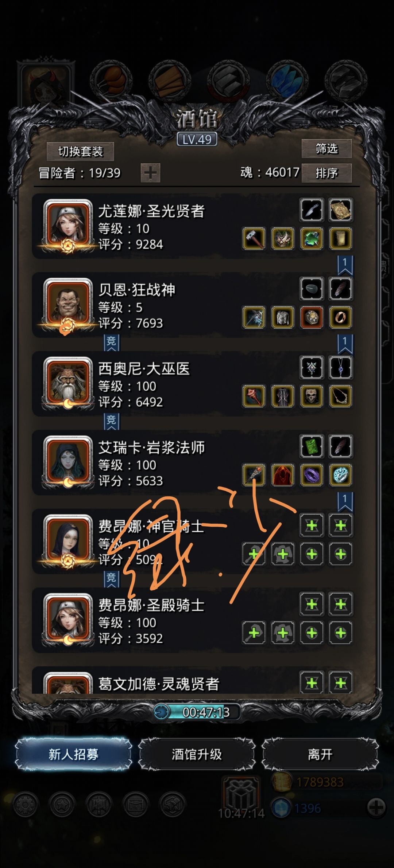
Task: Open 酒馆升级 tavern upgrade
Action: [x=197, y=754]
